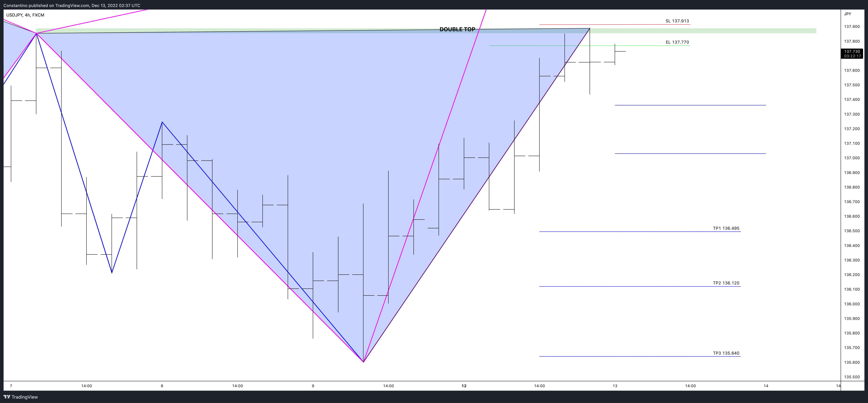Screen dimensions: 868x403
Task: Click the 135.500 price axis tick
Action: tap(852, 377)
